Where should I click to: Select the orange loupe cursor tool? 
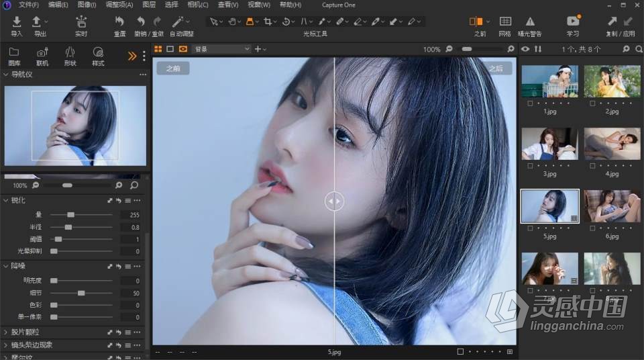[x=250, y=21]
